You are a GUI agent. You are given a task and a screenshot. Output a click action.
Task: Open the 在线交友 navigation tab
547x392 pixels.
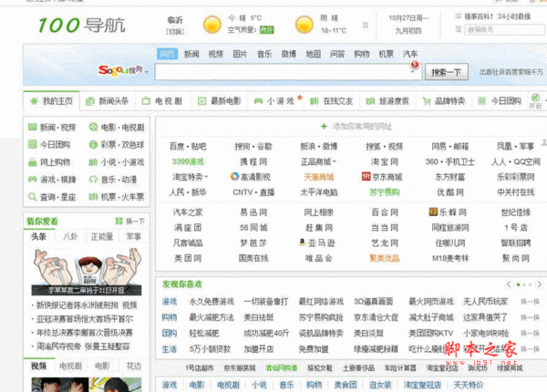click(x=332, y=101)
